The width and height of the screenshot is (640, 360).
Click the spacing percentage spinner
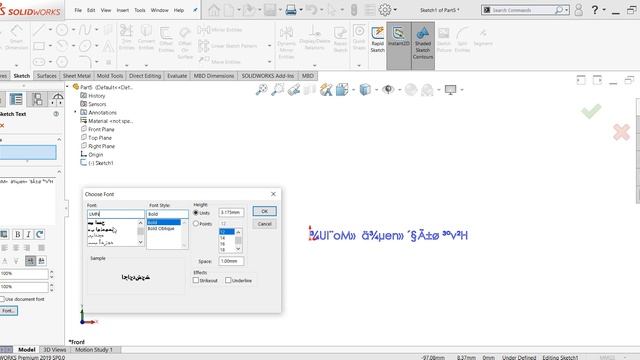[x=51, y=287]
